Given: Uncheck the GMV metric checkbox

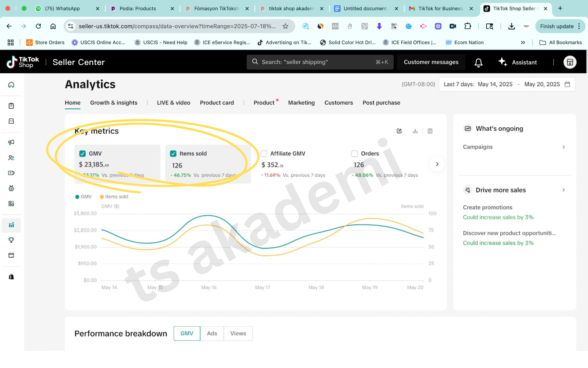Looking at the screenshot, I should pyautogui.click(x=82, y=154).
